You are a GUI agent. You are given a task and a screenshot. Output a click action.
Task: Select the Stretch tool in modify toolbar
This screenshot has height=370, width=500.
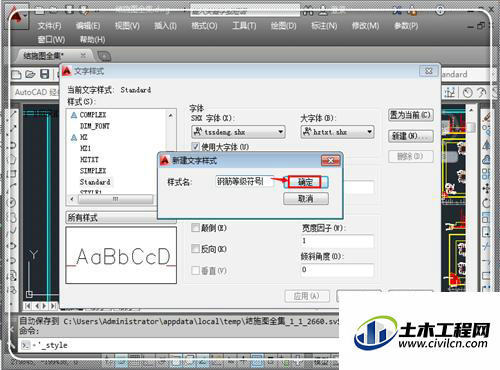coord(486,232)
